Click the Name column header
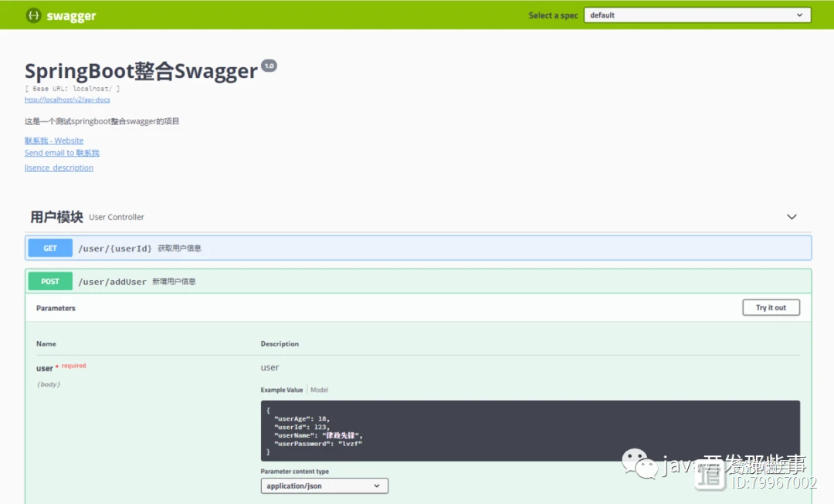The image size is (834, 504). (46, 344)
